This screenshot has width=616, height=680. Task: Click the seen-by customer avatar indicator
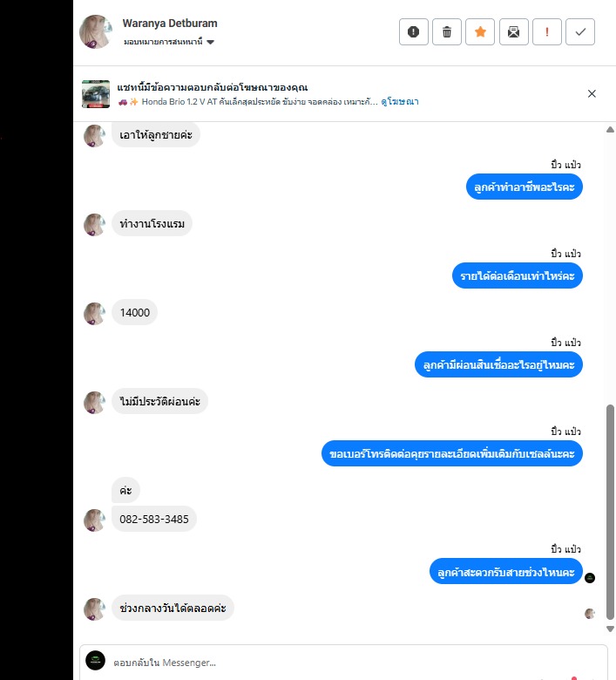(x=590, y=614)
